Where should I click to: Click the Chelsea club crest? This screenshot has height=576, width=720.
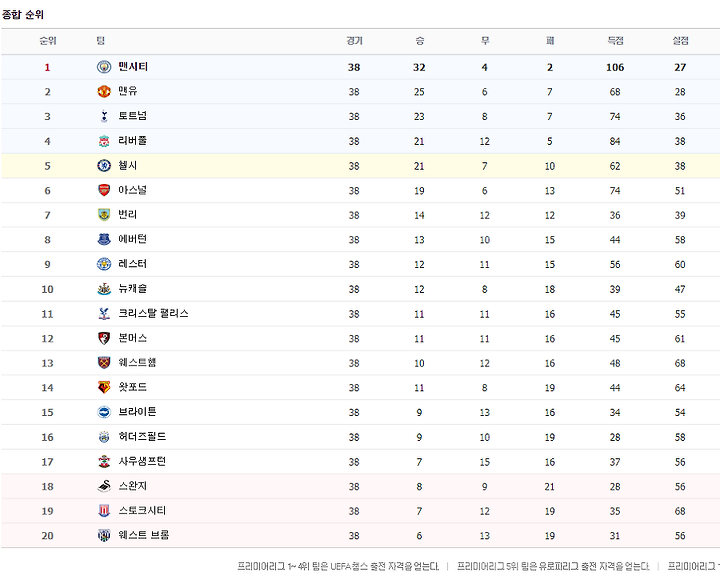104,165
